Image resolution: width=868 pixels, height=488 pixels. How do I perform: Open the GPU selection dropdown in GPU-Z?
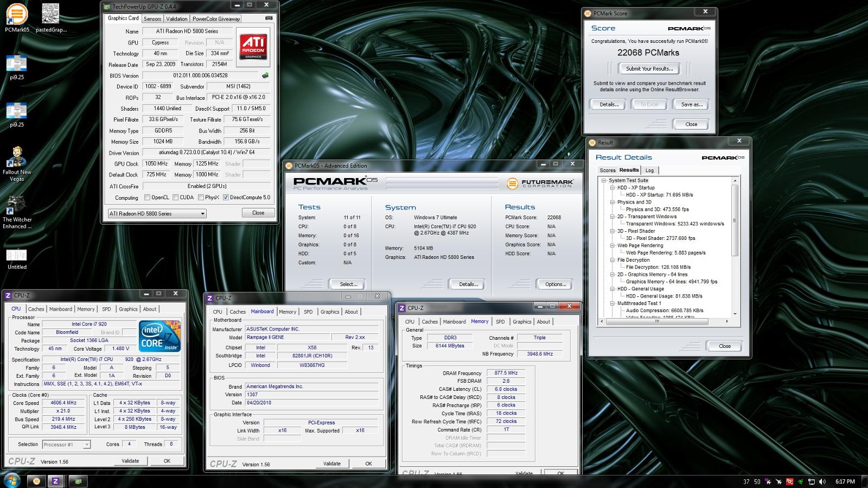(157, 213)
